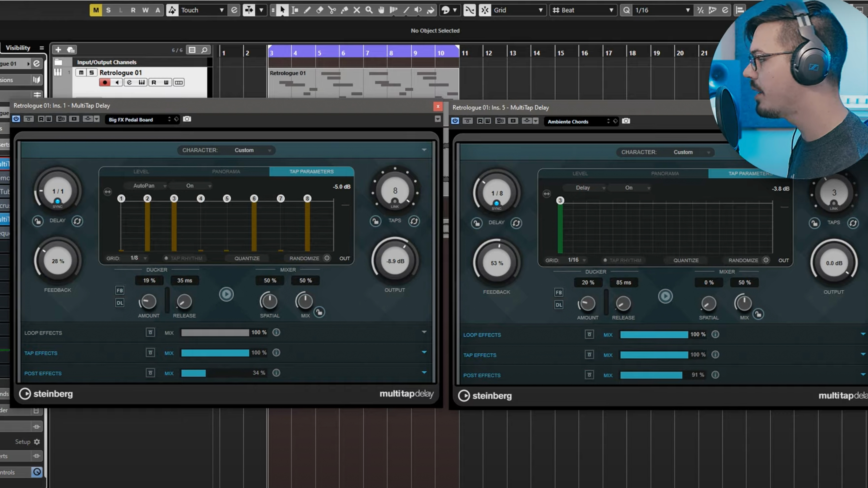Switch to the Panorama tab in left plugin
This screenshot has width=868, height=488.
(x=226, y=172)
